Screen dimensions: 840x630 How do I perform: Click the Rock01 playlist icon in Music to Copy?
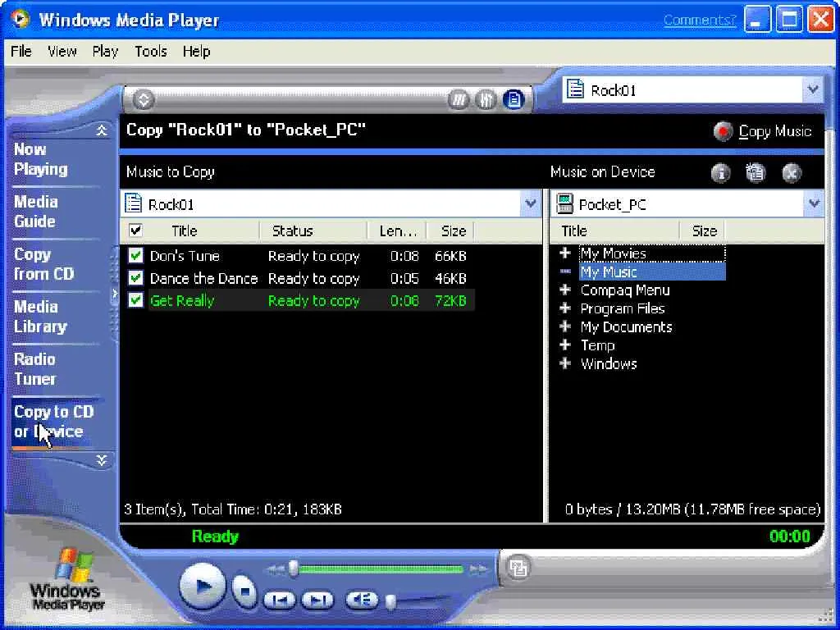(x=133, y=203)
